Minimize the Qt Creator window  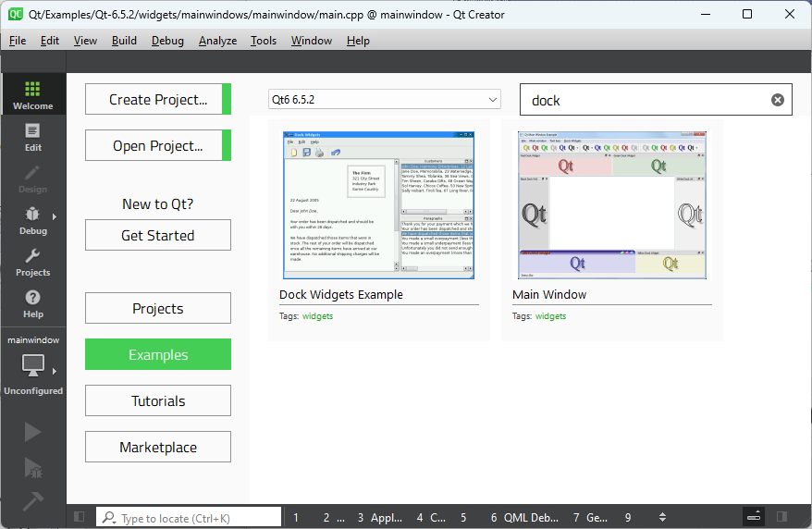(706, 14)
